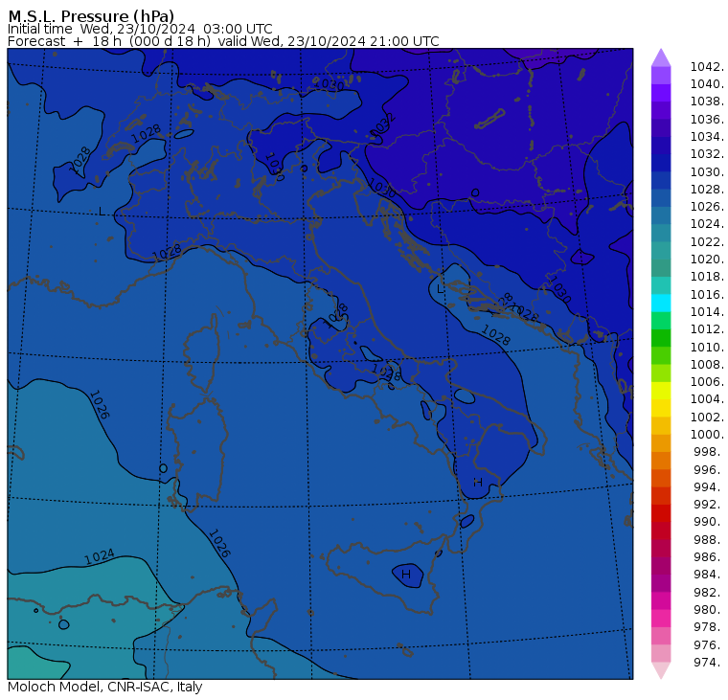
Task: Click the '988.' legend label
Action: tap(709, 539)
